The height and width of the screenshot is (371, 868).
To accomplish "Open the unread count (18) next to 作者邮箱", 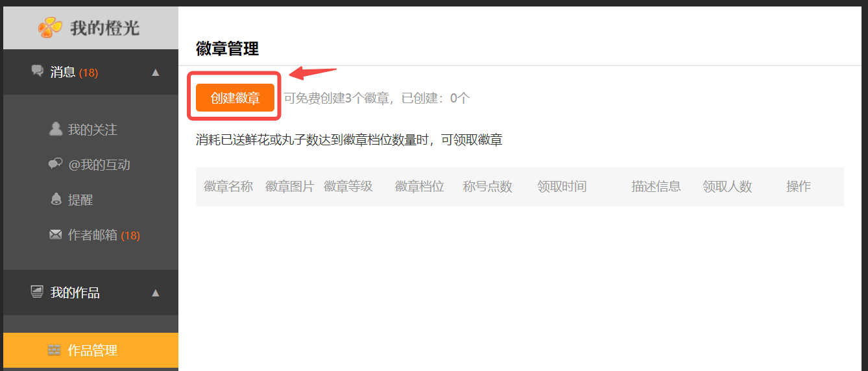I will pyautogui.click(x=130, y=235).
